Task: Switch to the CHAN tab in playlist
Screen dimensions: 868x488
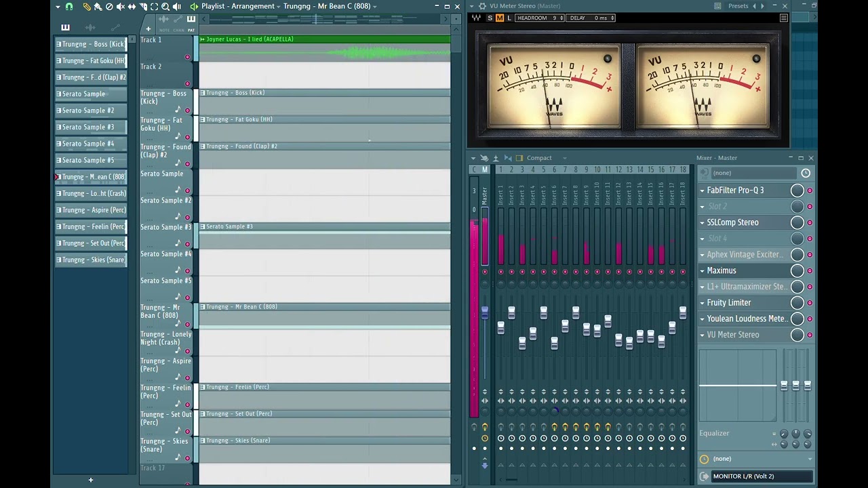Action: click(178, 30)
